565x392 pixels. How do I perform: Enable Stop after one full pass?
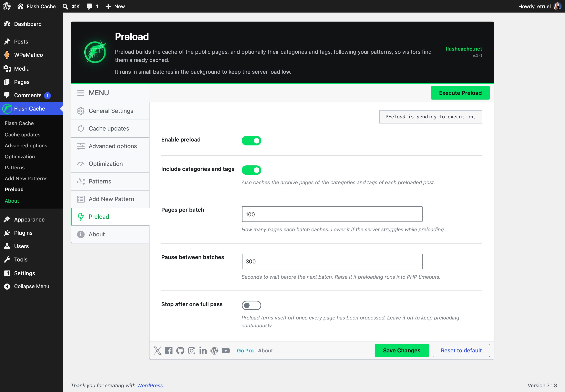(x=251, y=305)
